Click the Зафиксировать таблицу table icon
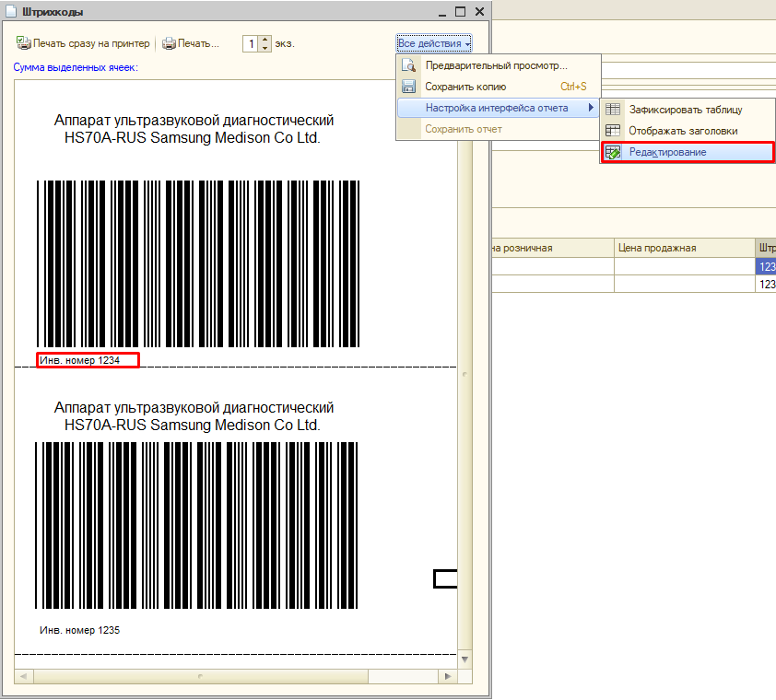 (613, 110)
